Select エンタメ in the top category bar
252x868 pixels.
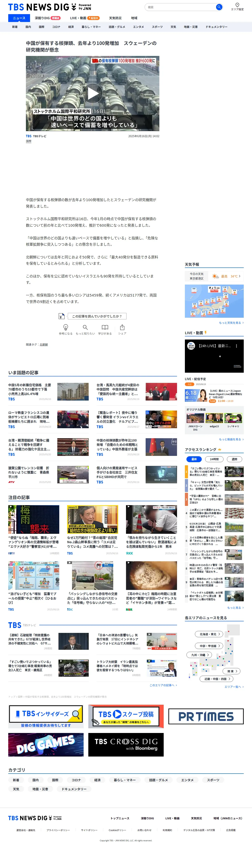coord(139,27)
